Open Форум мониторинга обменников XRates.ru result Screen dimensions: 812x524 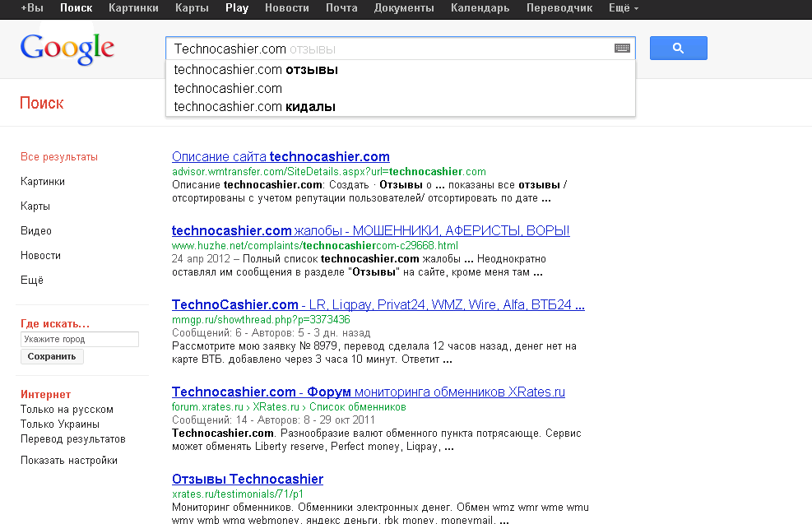pos(369,392)
